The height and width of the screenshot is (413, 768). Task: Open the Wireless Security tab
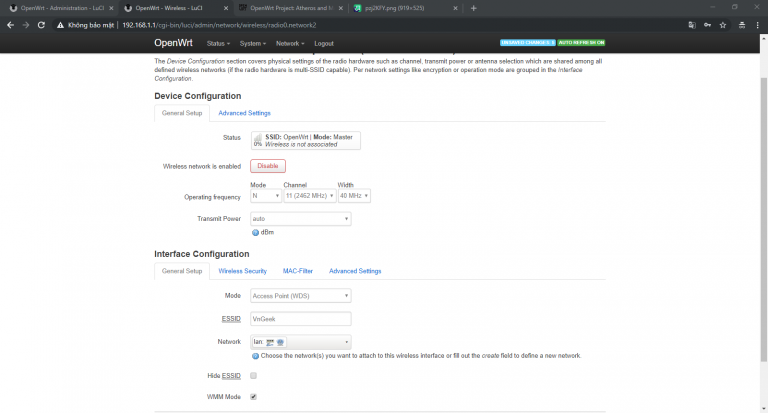(x=242, y=271)
